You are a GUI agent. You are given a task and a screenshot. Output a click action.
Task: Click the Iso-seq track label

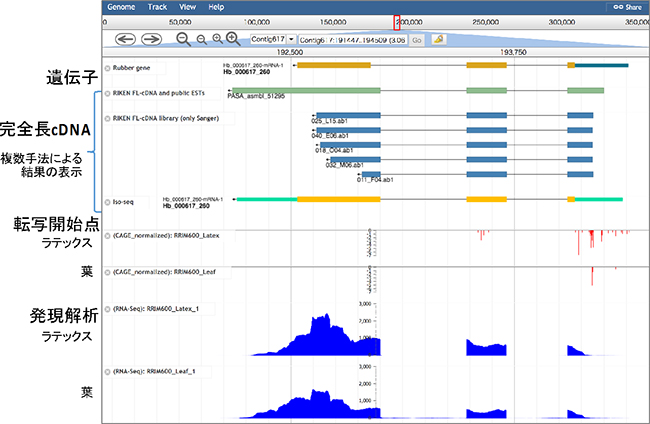pos(123,202)
